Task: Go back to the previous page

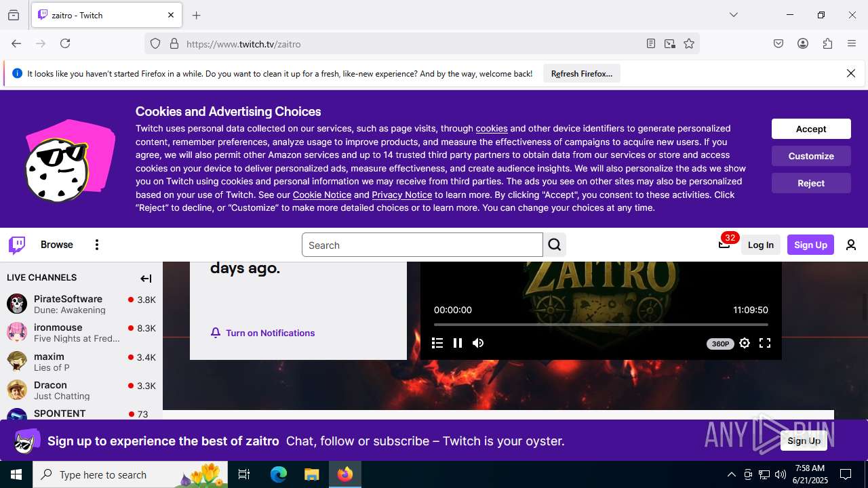Action: pos(16,43)
